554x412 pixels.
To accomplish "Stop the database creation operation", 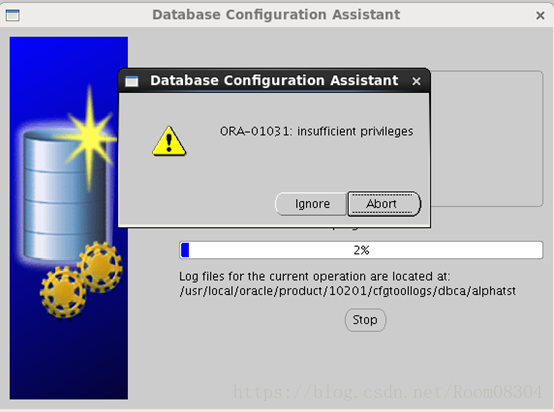I will click(x=365, y=320).
